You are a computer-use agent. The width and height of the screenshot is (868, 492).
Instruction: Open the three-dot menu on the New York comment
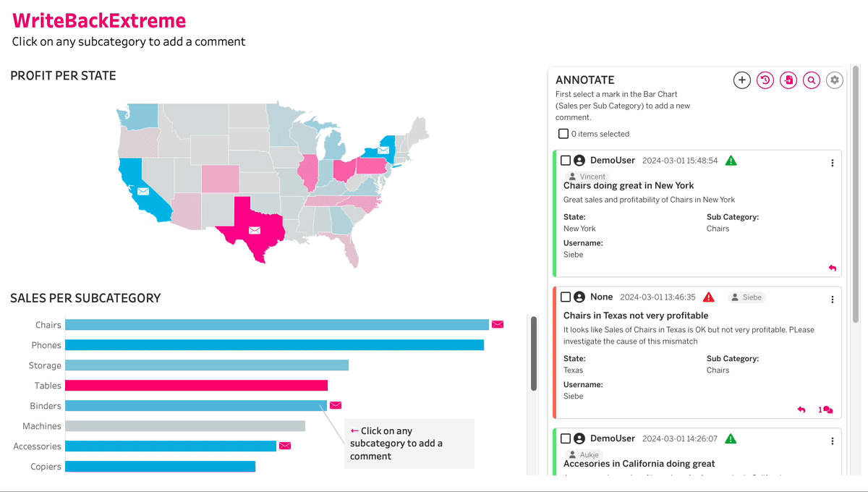pos(832,162)
